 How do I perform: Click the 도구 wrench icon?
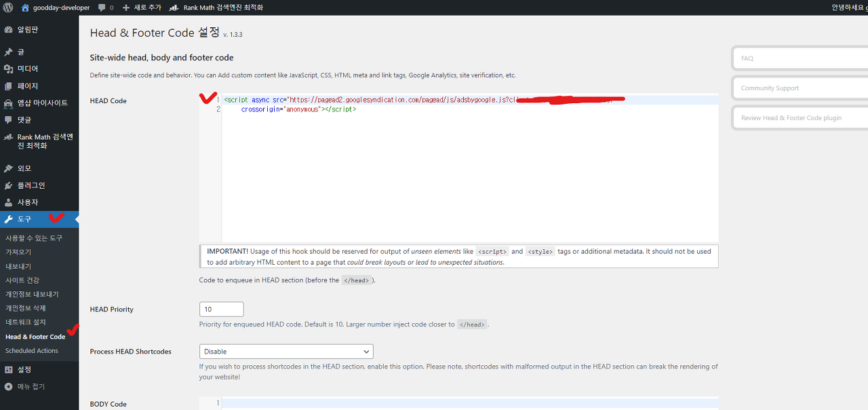coord(8,219)
